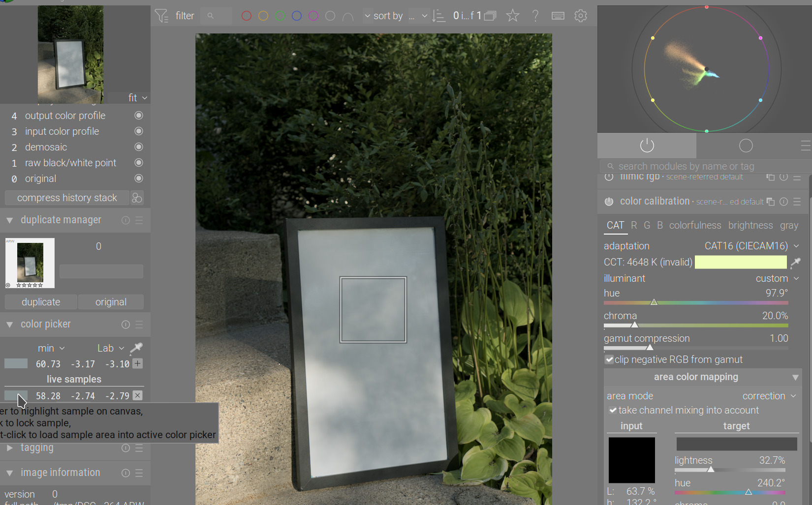Click the illuminant hue slider

(696, 302)
